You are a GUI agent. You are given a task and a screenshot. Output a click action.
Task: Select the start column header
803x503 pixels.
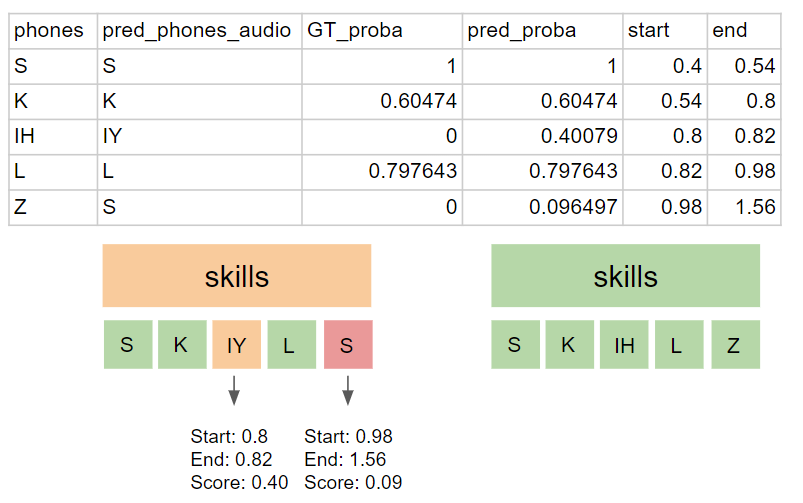tap(665, 31)
